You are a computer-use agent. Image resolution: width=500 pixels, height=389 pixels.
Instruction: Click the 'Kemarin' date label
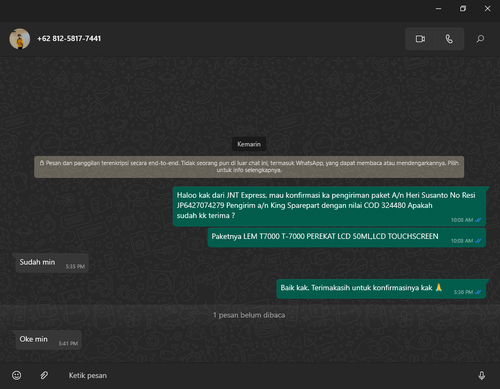tap(249, 144)
